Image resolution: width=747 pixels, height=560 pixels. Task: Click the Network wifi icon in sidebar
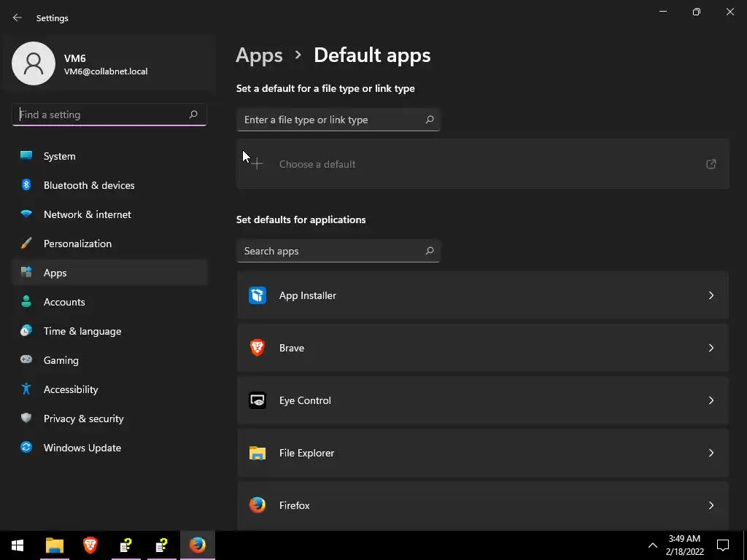(x=26, y=214)
